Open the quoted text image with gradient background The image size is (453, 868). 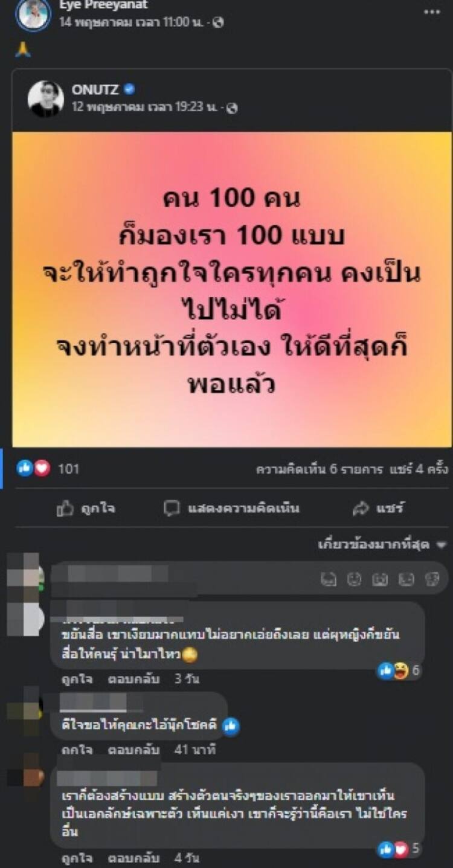point(232,290)
